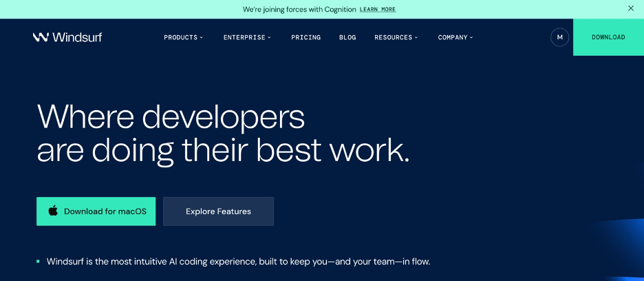
Task: Click the Download for macOS button
Action: coord(96,211)
